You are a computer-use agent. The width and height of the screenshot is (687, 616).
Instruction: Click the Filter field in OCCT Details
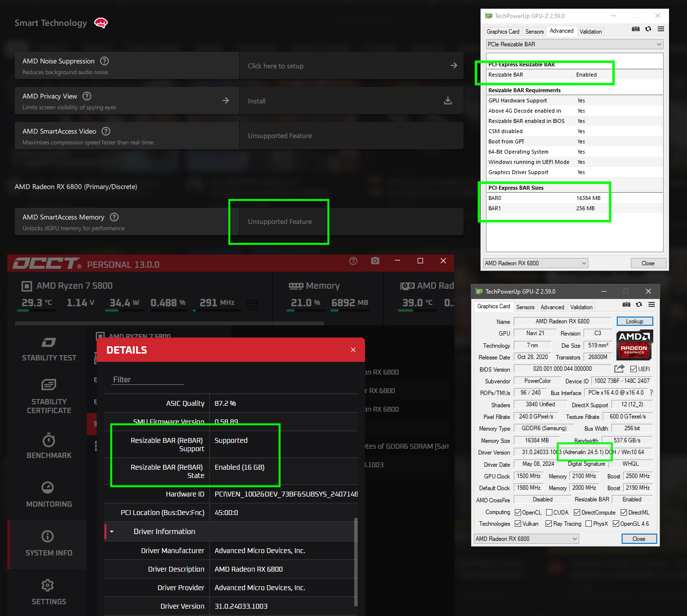coord(148,379)
